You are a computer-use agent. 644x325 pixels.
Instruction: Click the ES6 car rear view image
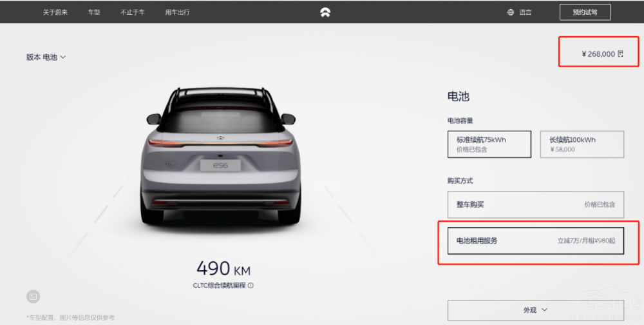click(x=221, y=155)
